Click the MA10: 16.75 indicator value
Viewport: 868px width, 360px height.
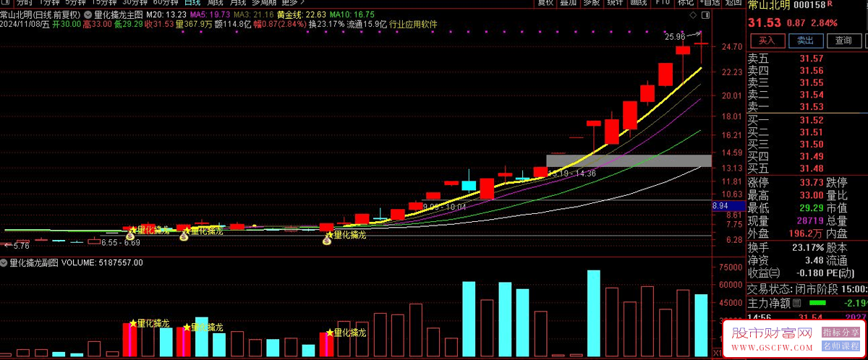pos(353,14)
